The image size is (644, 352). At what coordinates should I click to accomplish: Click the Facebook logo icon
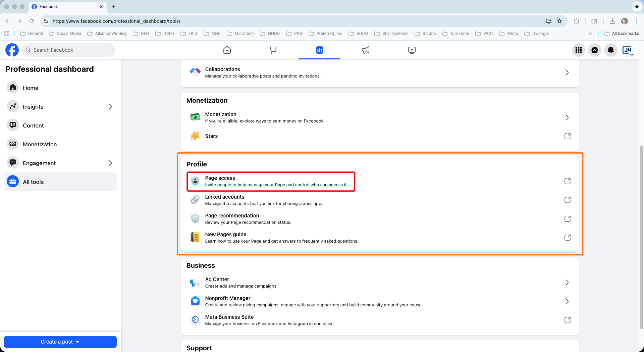click(x=12, y=50)
